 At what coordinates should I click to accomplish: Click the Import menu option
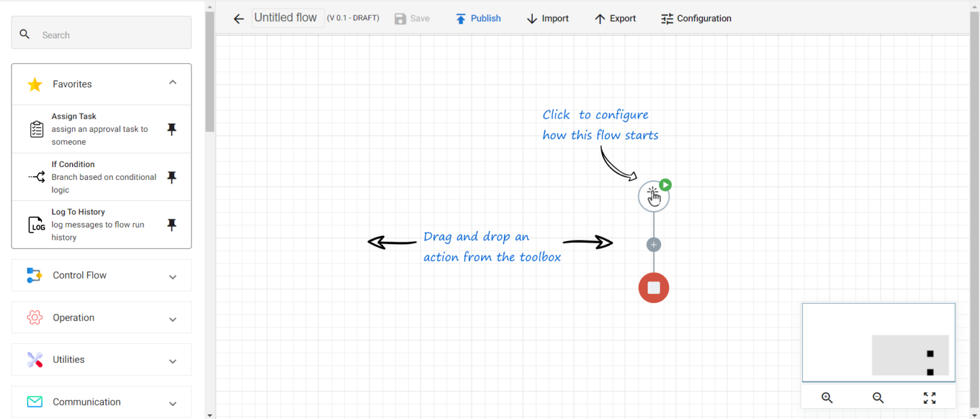point(547,18)
